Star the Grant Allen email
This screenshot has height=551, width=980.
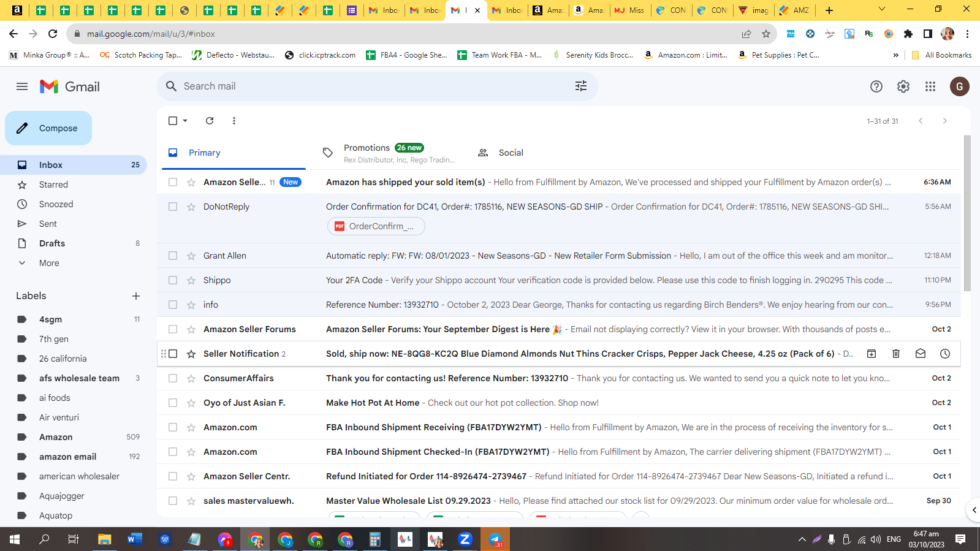(191, 256)
